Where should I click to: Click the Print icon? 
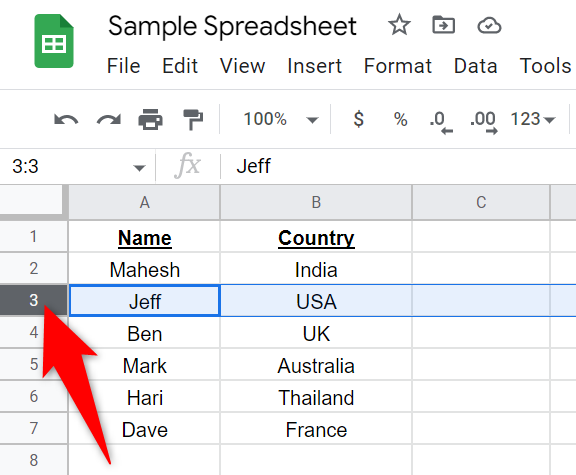coord(151,119)
